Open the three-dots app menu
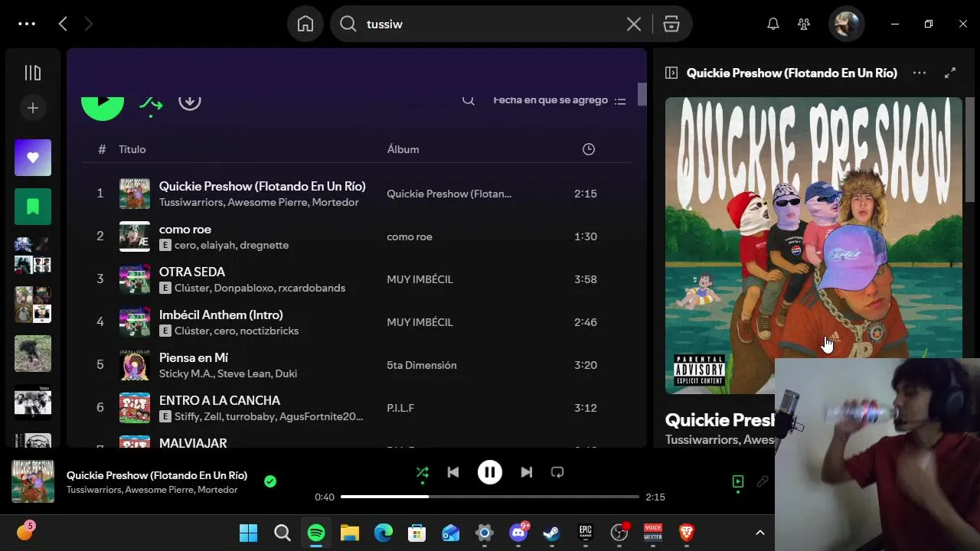 (27, 24)
